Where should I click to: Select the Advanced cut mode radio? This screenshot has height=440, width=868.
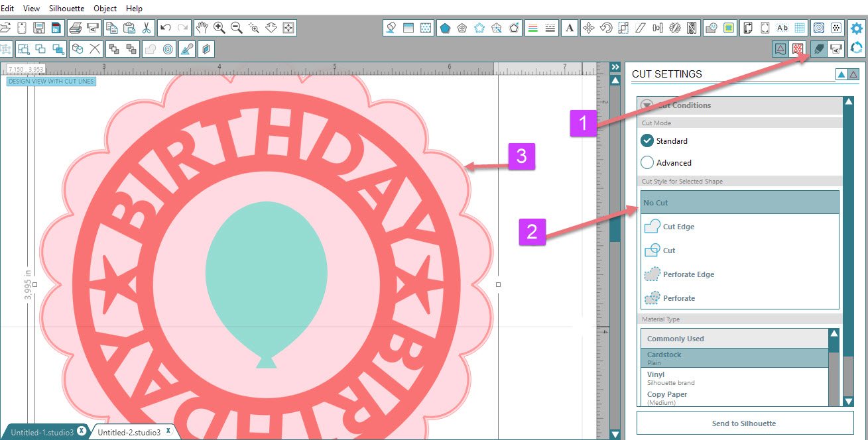click(647, 162)
